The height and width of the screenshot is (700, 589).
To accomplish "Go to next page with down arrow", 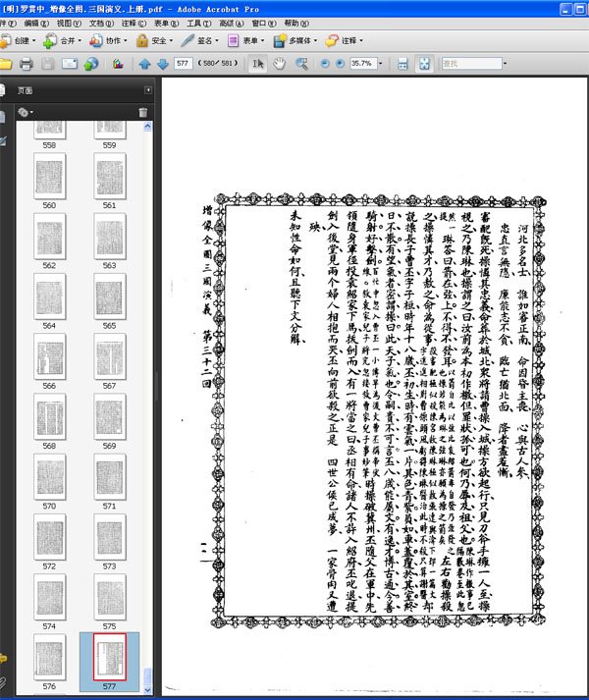I will pos(163,64).
